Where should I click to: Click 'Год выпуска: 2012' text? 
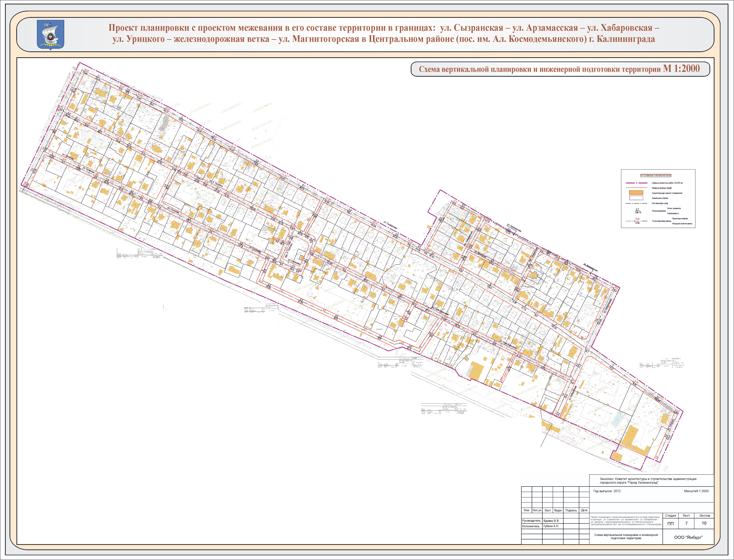pos(607,491)
